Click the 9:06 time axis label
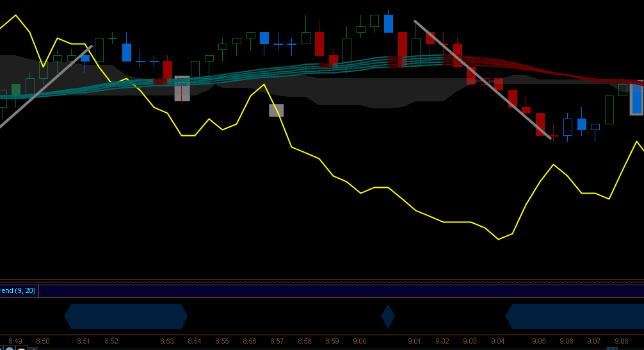Screen dimensions: 644x350 pyautogui.click(x=567, y=341)
